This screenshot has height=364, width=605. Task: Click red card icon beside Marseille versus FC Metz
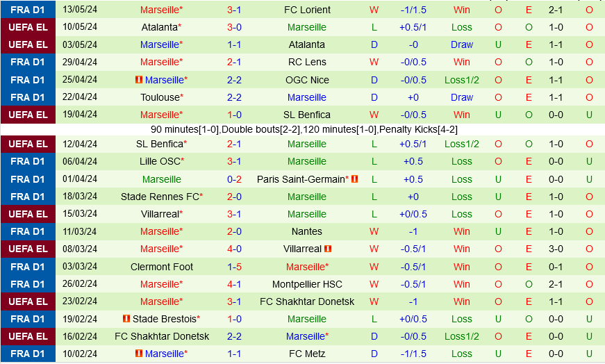tap(139, 354)
